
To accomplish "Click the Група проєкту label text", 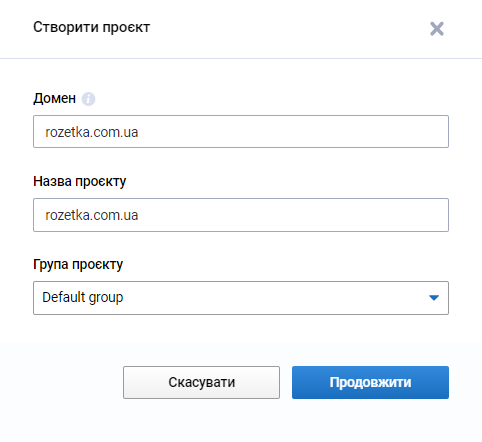I will coord(78,264).
